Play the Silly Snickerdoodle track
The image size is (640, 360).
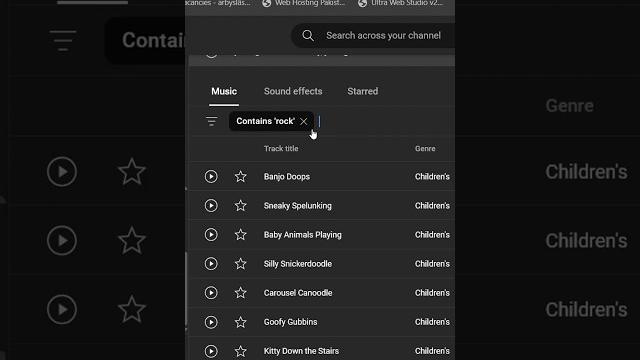[211, 264]
